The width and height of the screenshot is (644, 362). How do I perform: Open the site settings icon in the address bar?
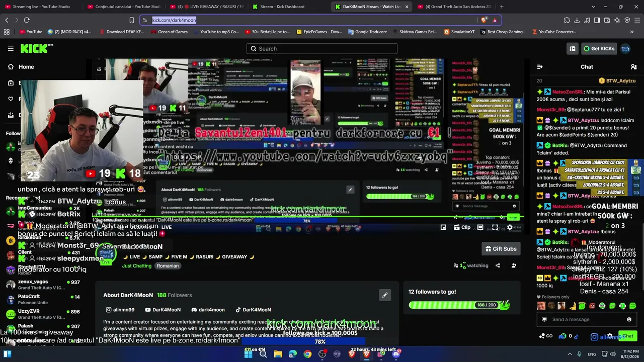(x=145, y=20)
